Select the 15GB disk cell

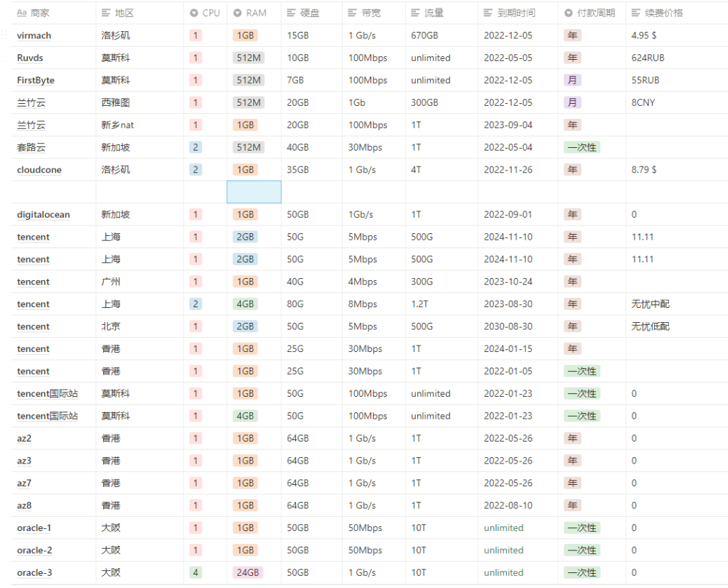point(311,36)
